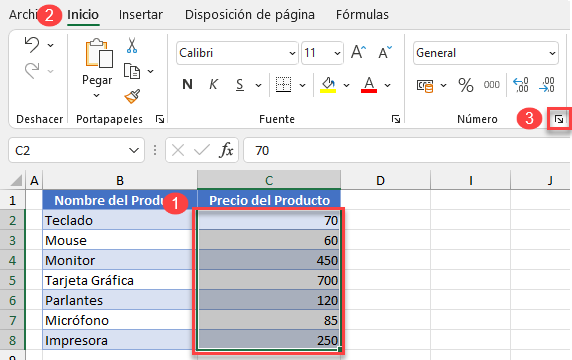Click the Cut scissors icon
Image resolution: width=572 pixels, height=360 pixels.
click(132, 45)
